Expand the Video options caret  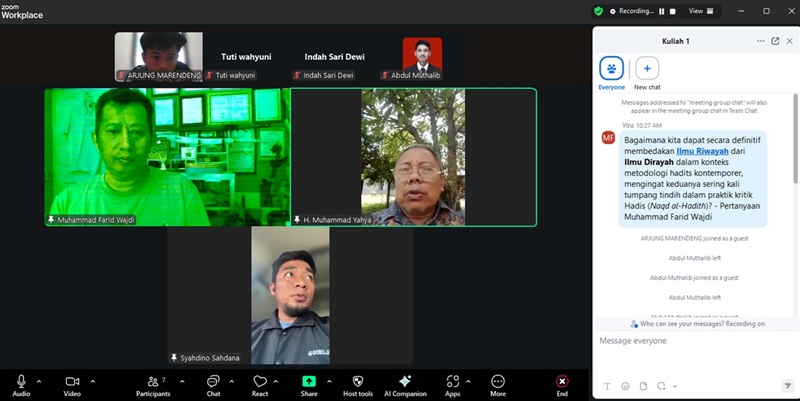pos(92,382)
